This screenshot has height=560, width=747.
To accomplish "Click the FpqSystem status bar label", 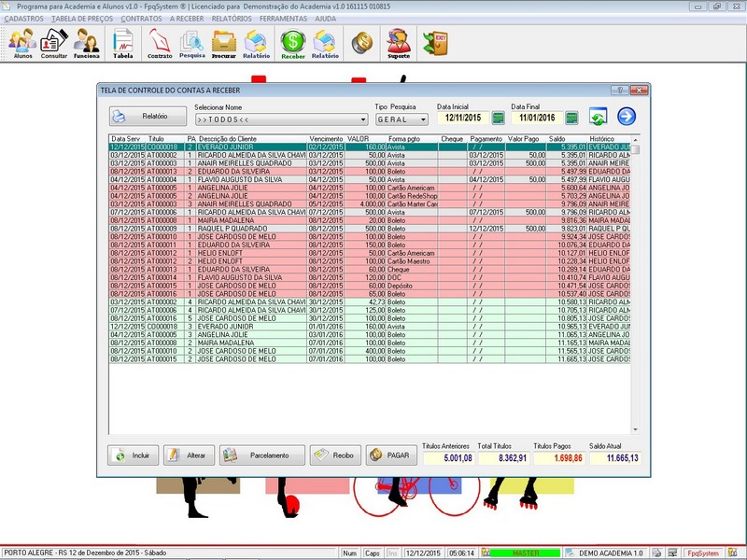I will click(703, 553).
